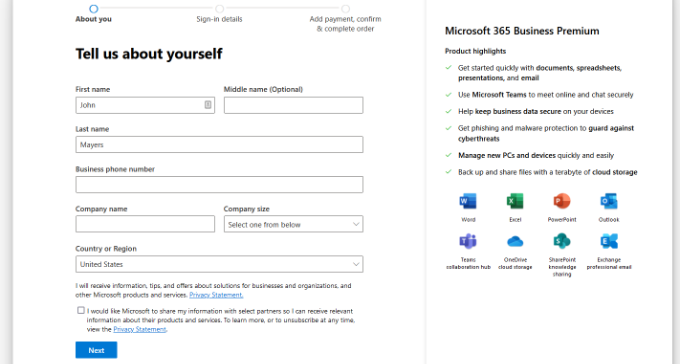Click the Product highlights label

click(475, 51)
